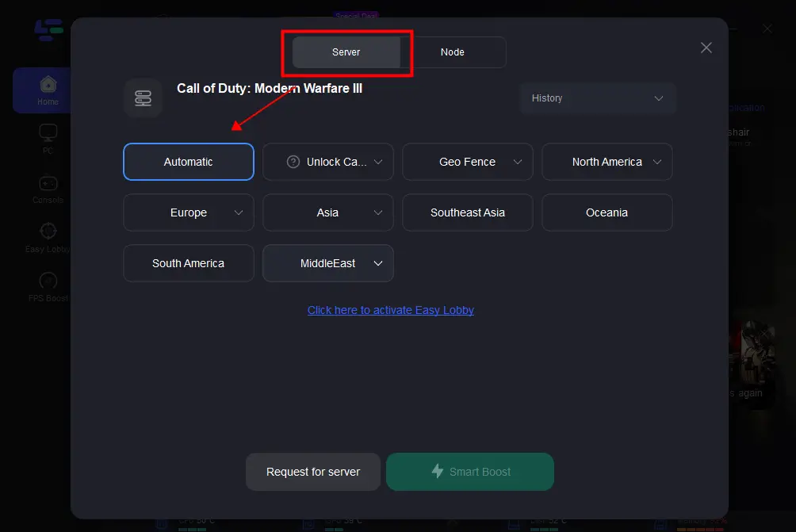Image resolution: width=796 pixels, height=532 pixels.
Task: Switch to the Server tab
Action: 346,52
